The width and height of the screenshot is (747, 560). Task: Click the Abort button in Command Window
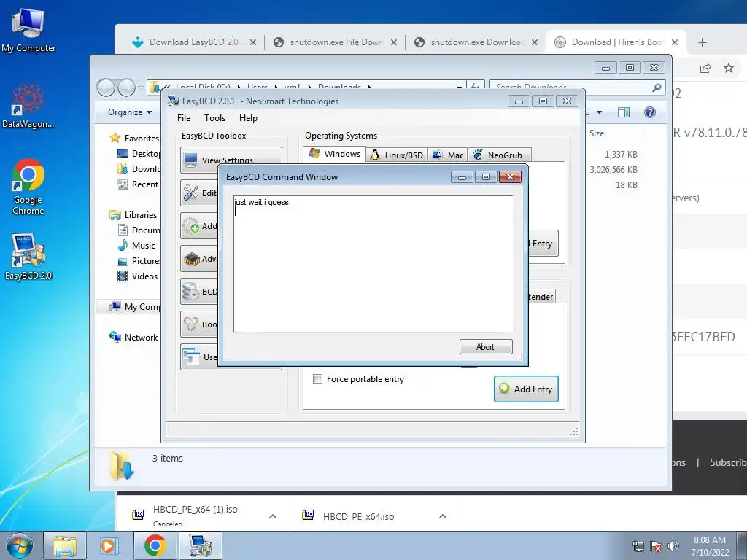tap(485, 346)
